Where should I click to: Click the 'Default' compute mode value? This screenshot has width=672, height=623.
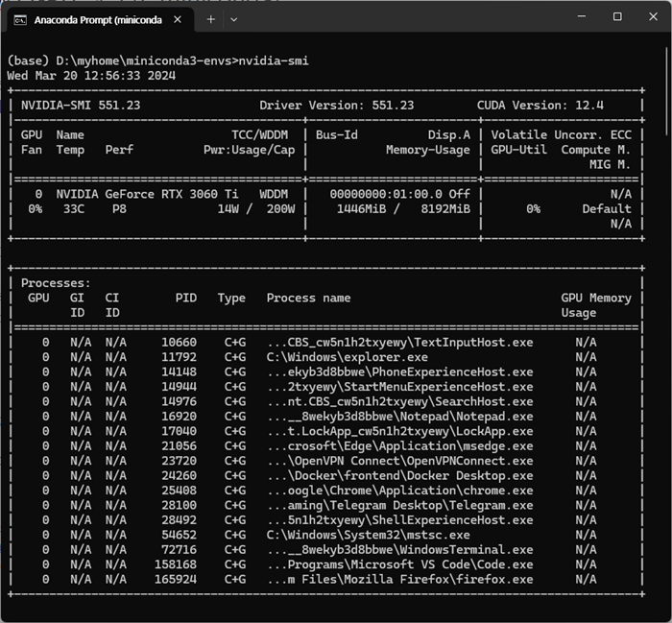(607, 209)
